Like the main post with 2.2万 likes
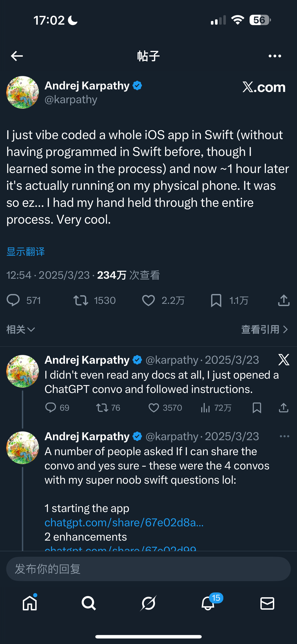The width and height of the screenshot is (297, 644). tap(148, 300)
